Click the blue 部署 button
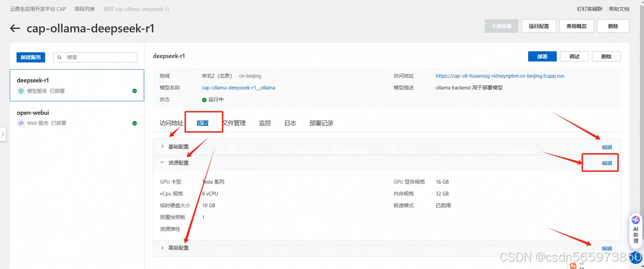Screen dimensions: 644x269 coord(542,56)
